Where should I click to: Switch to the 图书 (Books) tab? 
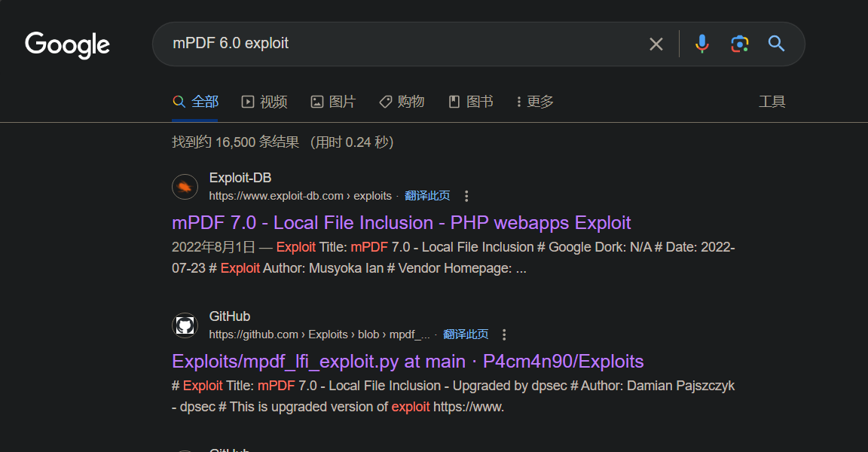(470, 102)
